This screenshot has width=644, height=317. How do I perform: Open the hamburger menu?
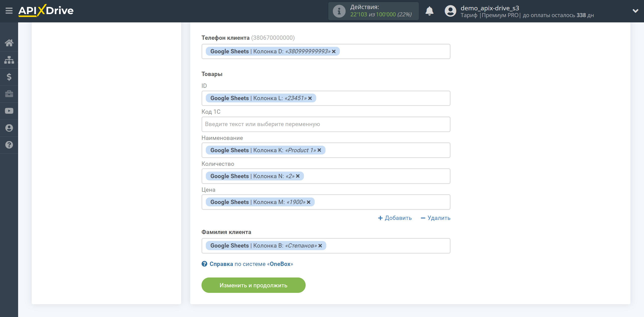pyautogui.click(x=9, y=11)
